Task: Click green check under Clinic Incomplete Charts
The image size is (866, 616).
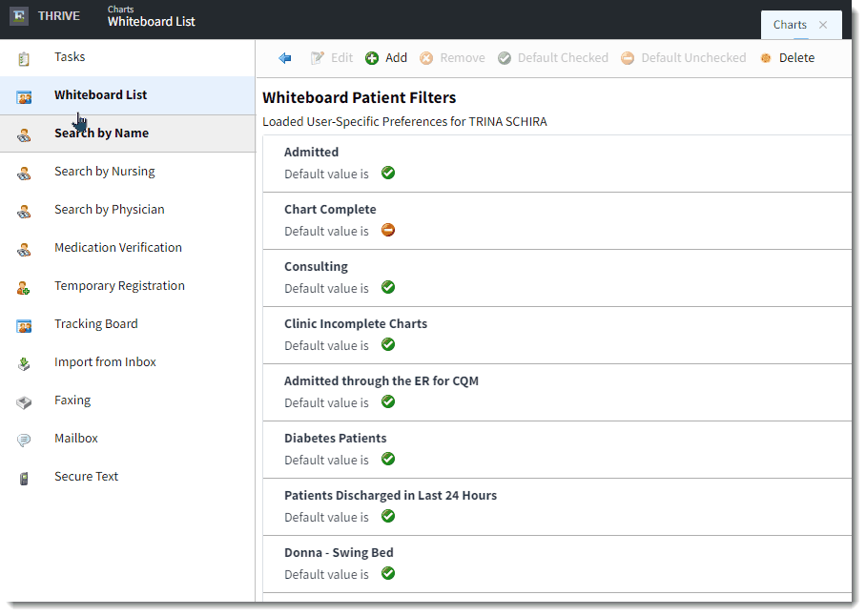Action: [388, 344]
